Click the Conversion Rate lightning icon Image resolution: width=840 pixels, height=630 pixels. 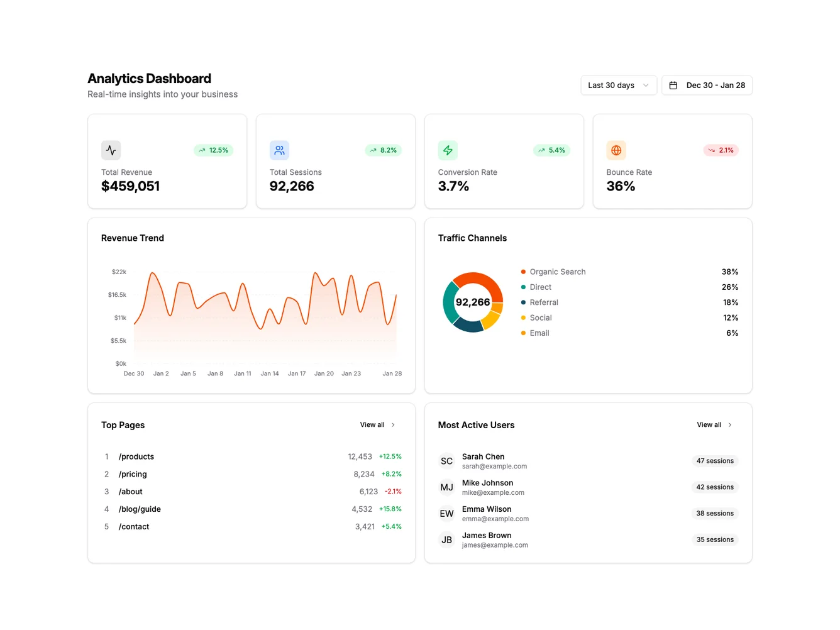click(x=448, y=150)
